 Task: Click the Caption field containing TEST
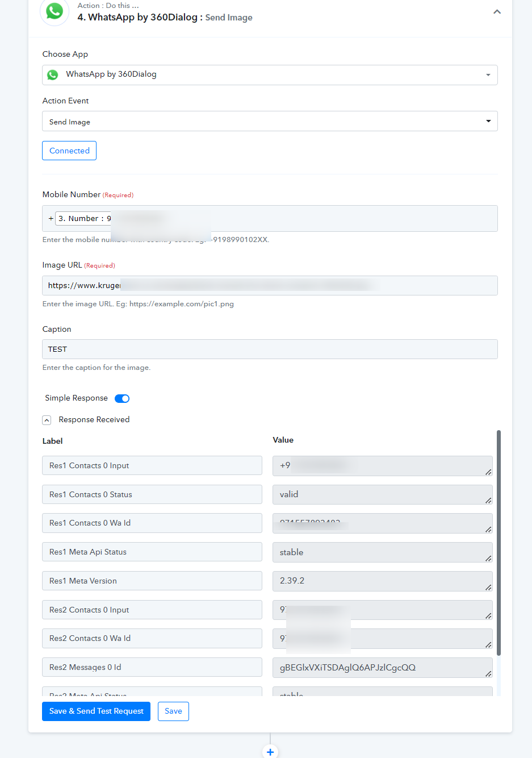(x=270, y=349)
